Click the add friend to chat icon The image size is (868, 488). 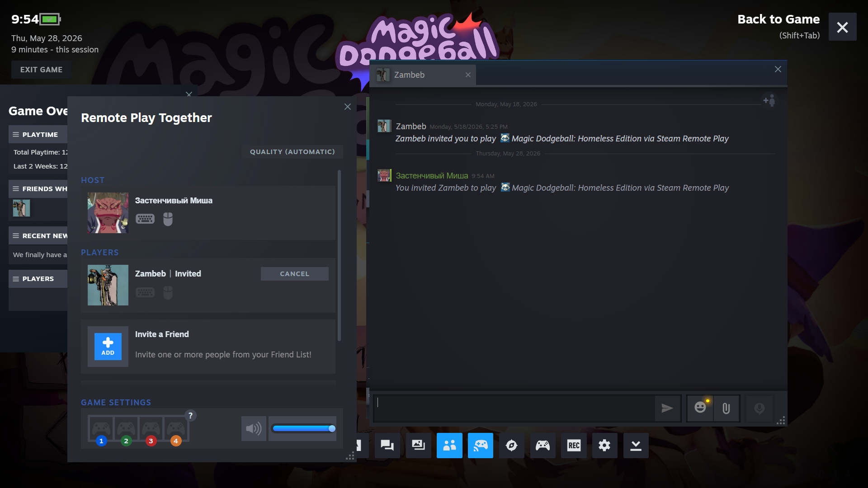pyautogui.click(x=769, y=100)
